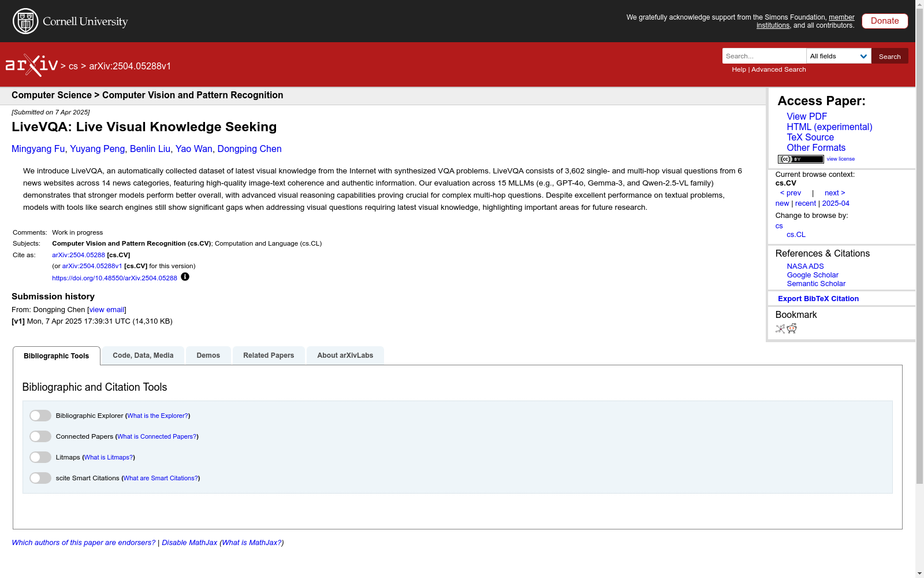
Task: Open What is Connected Papers? link
Action: coord(157,436)
